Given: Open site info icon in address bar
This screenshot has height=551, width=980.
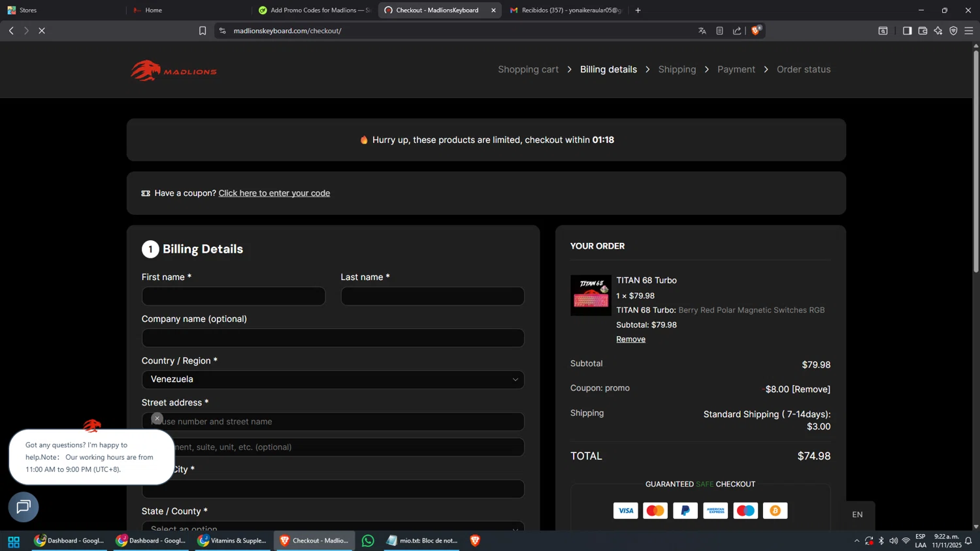Looking at the screenshot, I should 222,31.
